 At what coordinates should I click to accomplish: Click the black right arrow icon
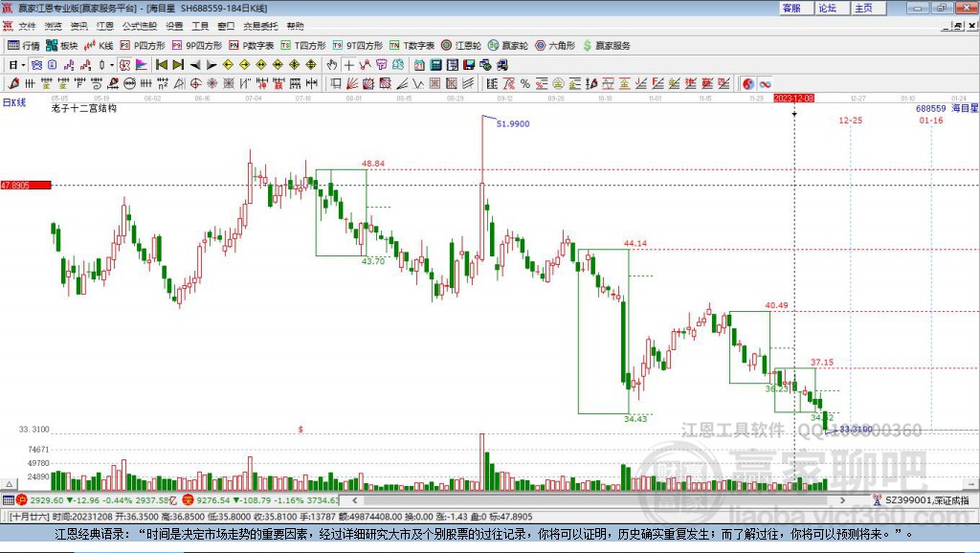[x=212, y=65]
